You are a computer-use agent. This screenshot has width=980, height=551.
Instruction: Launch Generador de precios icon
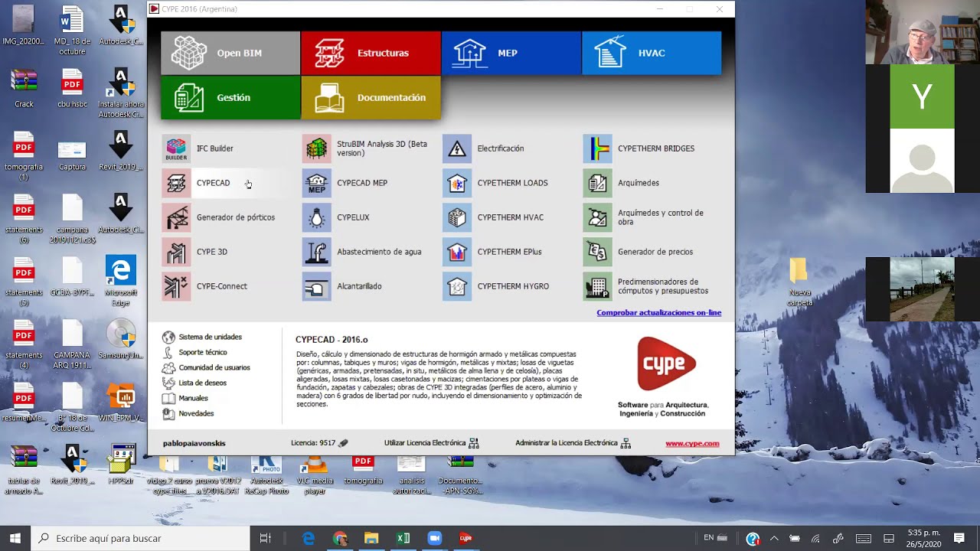(597, 252)
